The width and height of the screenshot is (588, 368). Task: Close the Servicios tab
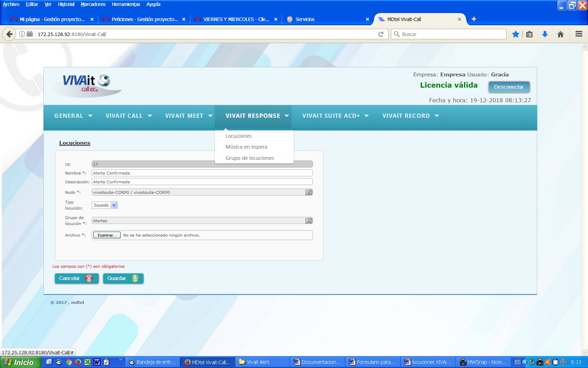[x=367, y=19]
